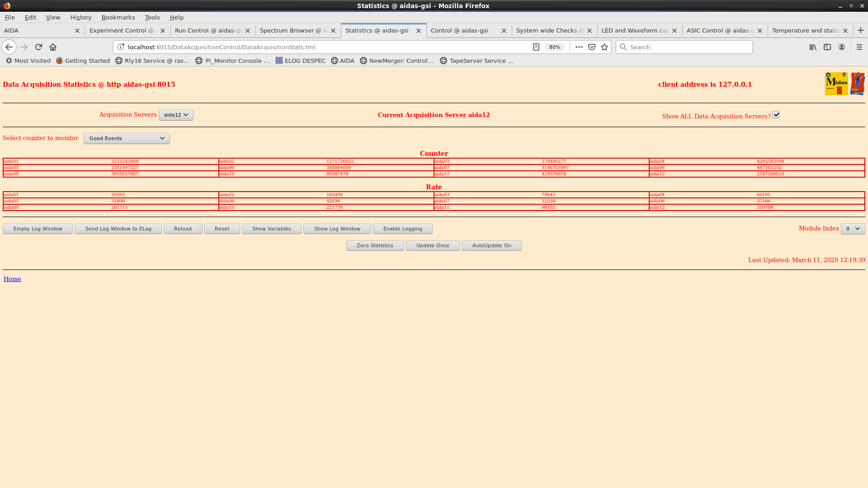Open the Module Index dropdown
868x488 pixels.
(853, 229)
